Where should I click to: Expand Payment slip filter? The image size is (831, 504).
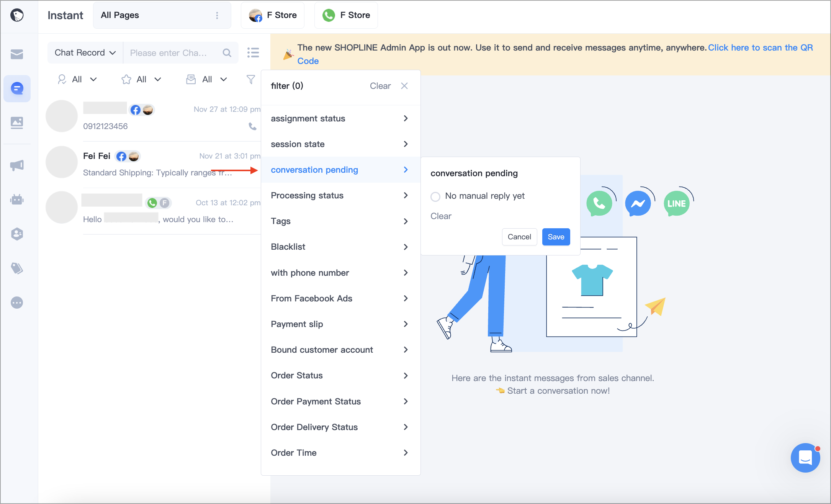340,324
